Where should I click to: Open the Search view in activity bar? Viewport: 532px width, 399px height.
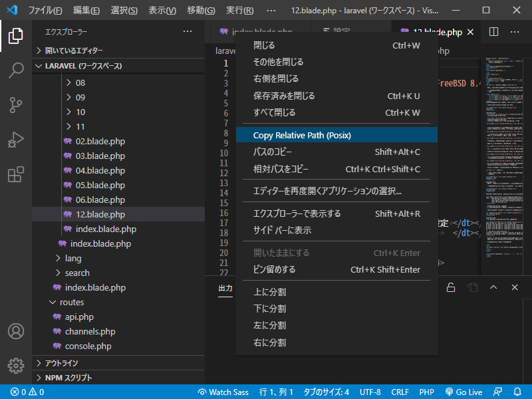[16, 70]
